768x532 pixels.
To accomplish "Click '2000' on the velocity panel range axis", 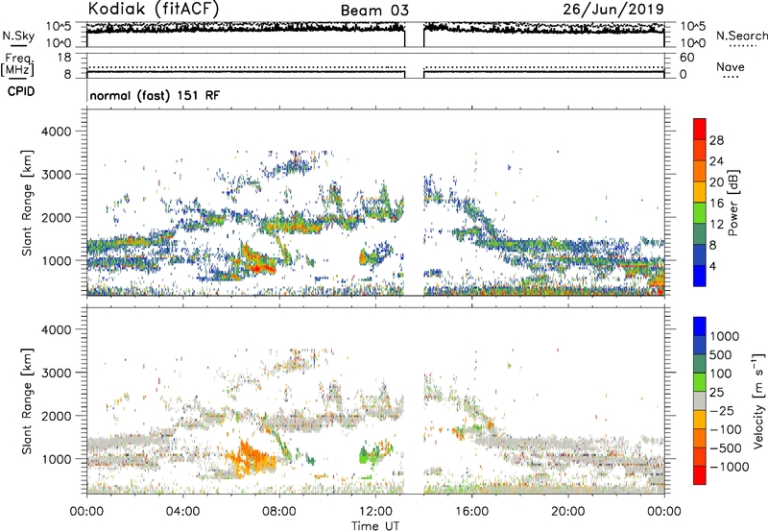I will pyautogui.click(x=56, y=416).
